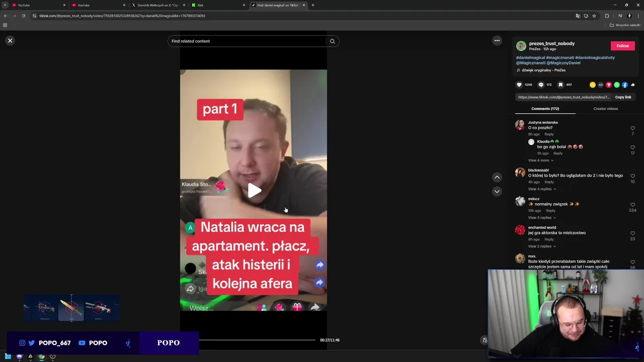The image size is (644, 362).
Task: Like Justyna wolanska's comment
Action: click(x=632, y=129)
